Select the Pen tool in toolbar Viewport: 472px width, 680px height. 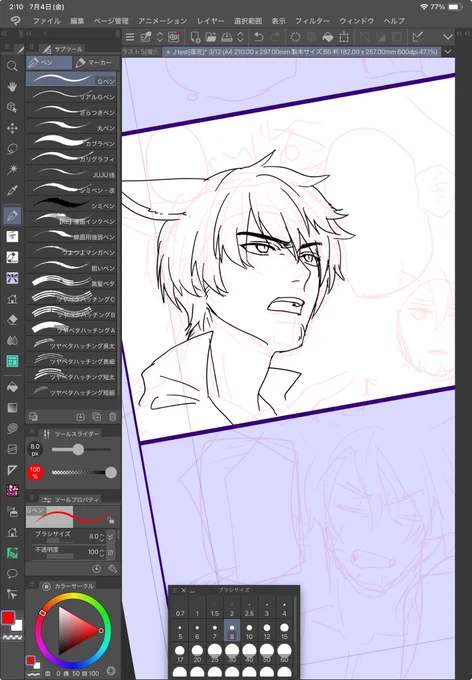(12, 215)
